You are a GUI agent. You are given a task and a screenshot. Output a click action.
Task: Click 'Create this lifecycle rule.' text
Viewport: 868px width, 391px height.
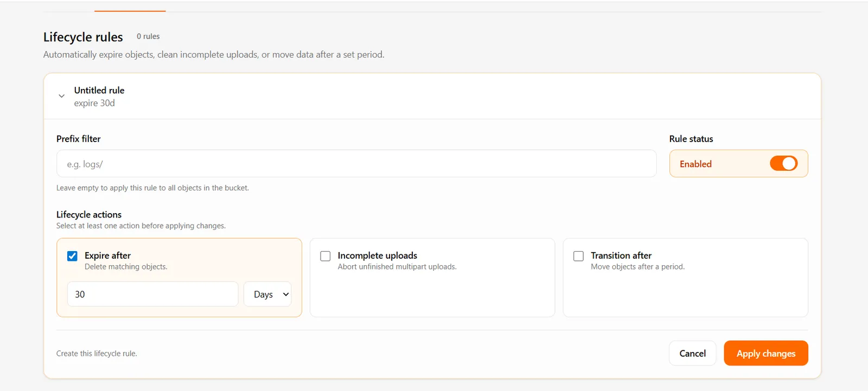(97, 353)
